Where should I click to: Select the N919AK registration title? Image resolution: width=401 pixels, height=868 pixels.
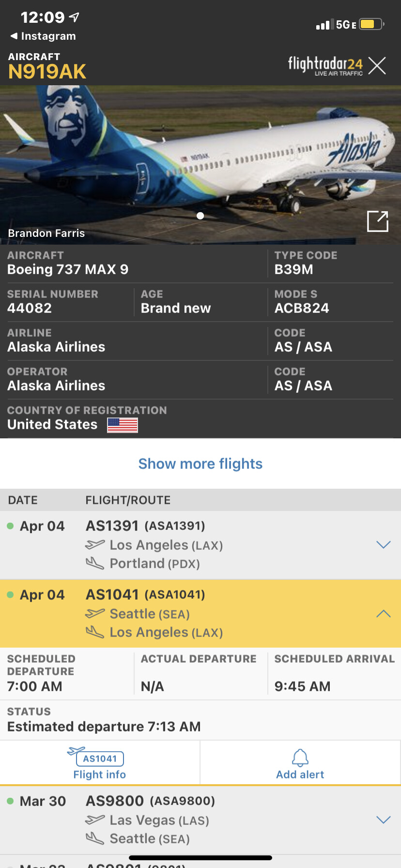tap(47, 72)
